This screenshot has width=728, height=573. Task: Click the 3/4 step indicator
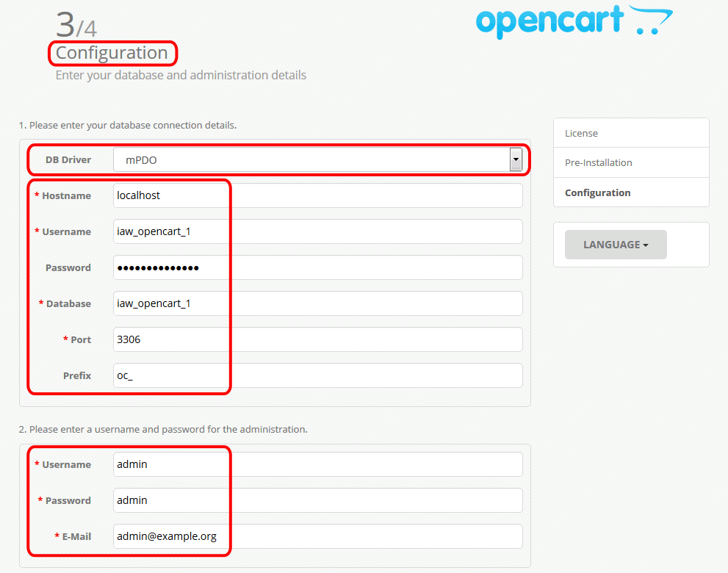76,25
